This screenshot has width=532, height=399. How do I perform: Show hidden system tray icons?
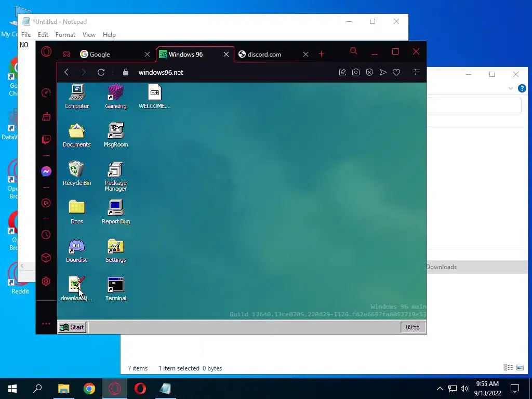click(440, 389)
